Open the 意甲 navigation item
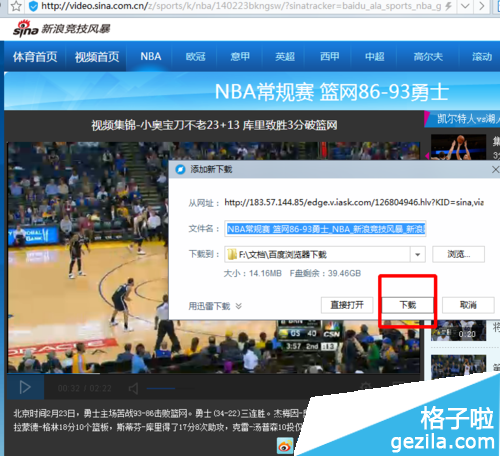This screenshot has width=500, height=456. coord(240,57)
